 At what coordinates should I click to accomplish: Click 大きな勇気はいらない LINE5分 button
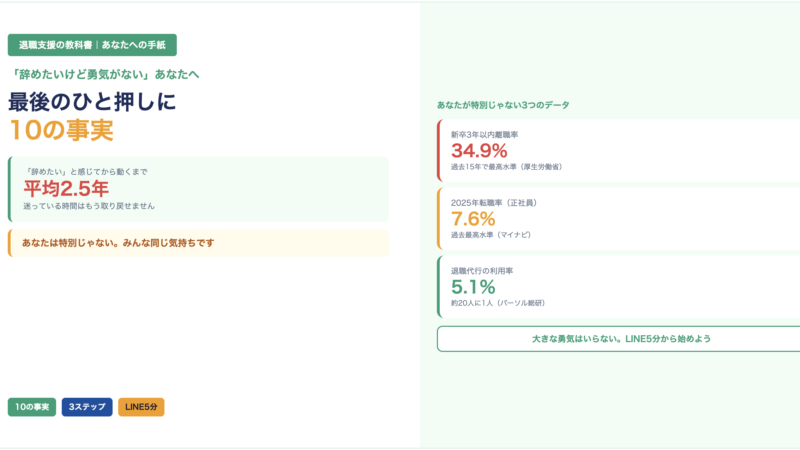pos(618,339)
